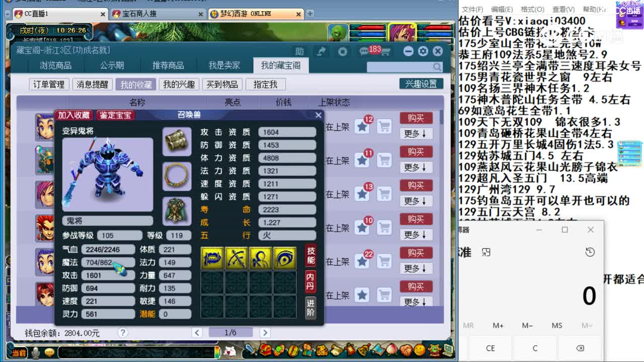Open 兴趣设置 button
The width and height of the screenshot is (644, 362).
click(x=421, y=84)
